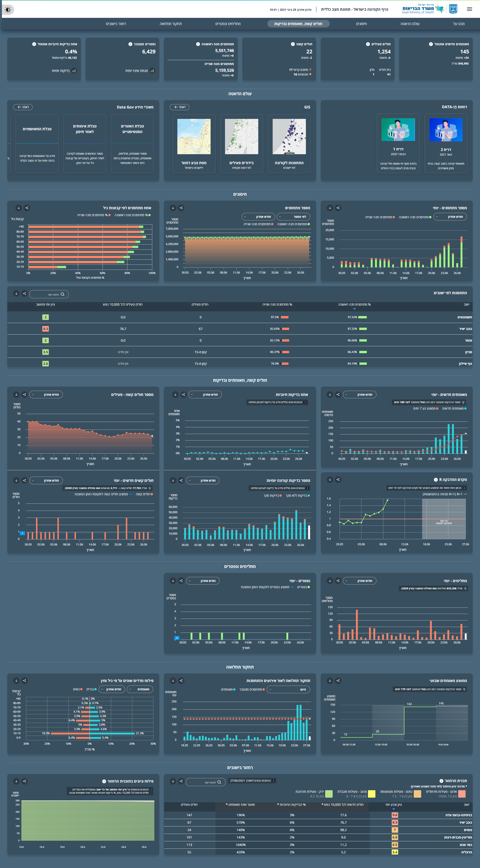Image resolution: width=480 pixels, height=868 pixels.
Task: Open the hamburger menu in the header
Action: (x=469, y=9)
